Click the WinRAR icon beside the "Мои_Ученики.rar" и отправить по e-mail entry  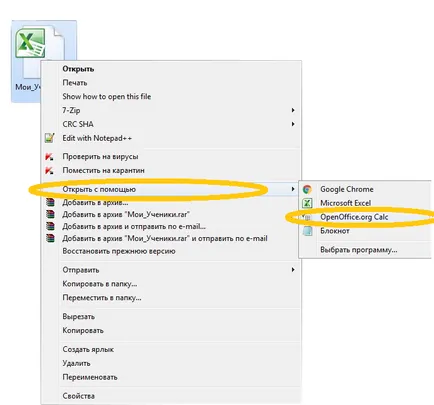click(x=50, y=238)
